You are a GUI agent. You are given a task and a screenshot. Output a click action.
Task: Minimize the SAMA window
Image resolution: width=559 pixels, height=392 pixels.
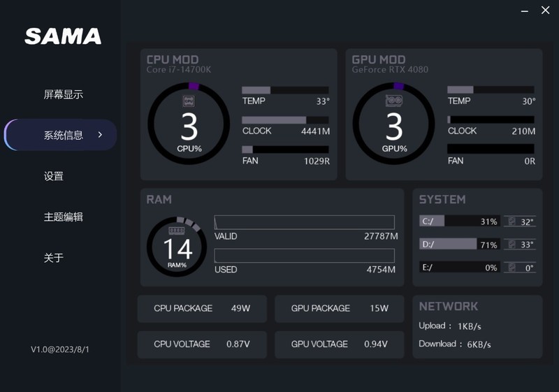coord(525,11)
